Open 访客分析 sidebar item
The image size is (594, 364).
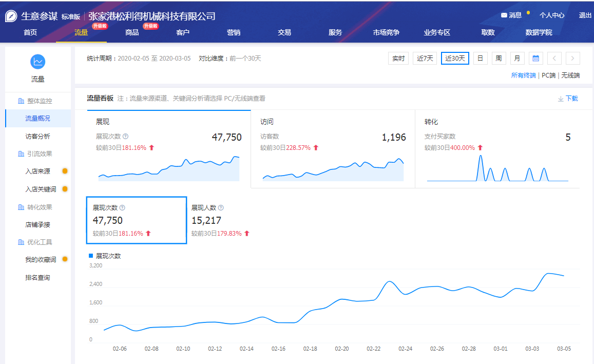pyautogui.click(x=38, y=137)
